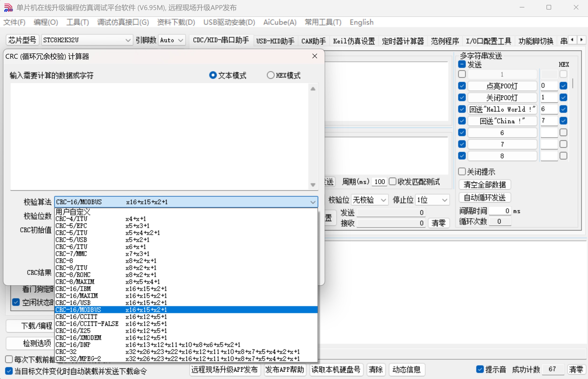This screenshot has width=588, height=379.
Task: Toggle the 发送 master checkbox
Action: [x=462, y=64]
